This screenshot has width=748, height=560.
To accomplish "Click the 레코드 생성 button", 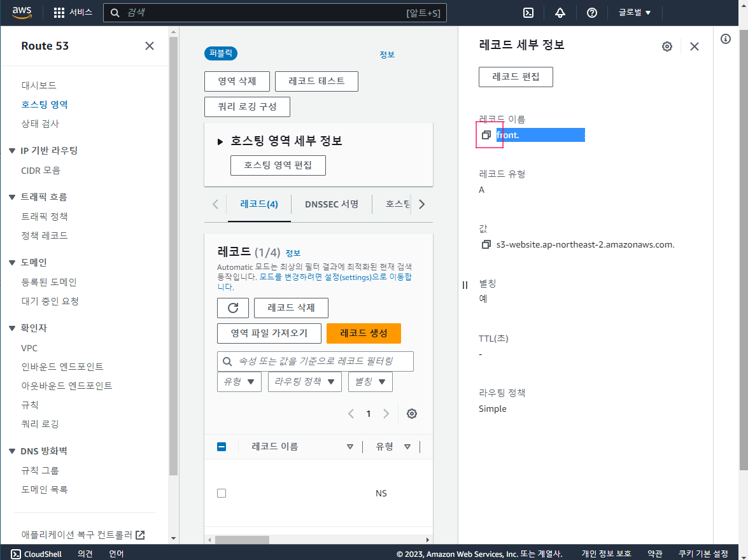I will pos(363,333).
